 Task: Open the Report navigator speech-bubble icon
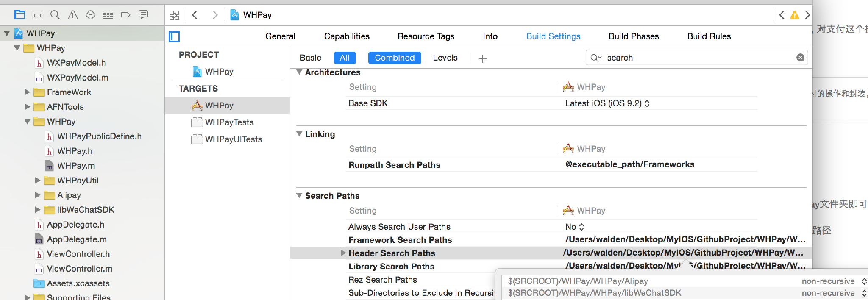(x=144, y=15)
